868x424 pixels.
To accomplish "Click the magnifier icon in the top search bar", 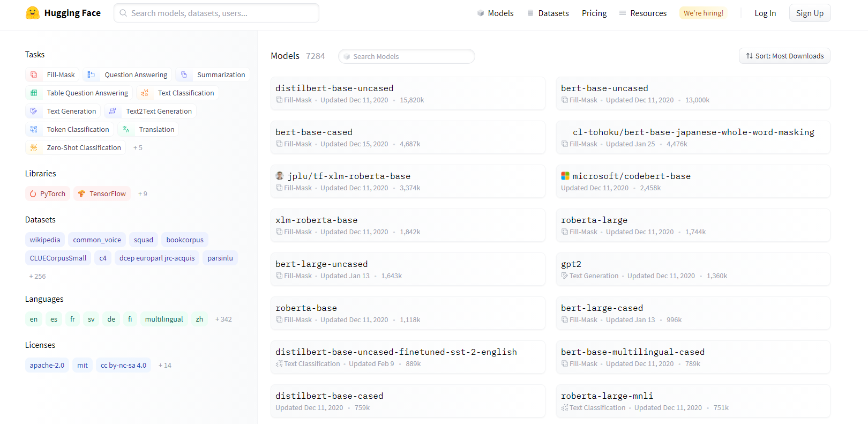I will point(123,13).
